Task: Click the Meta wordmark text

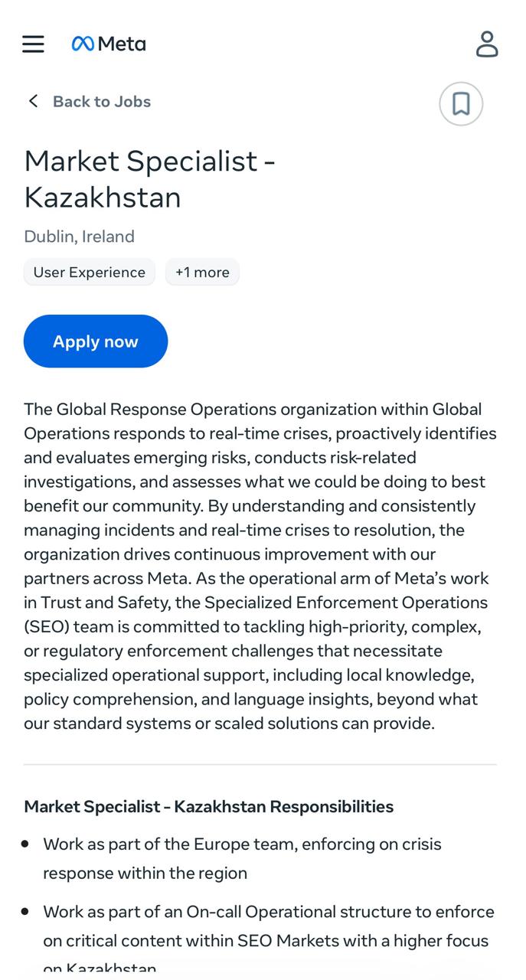Action: click(x=122, y=44)
